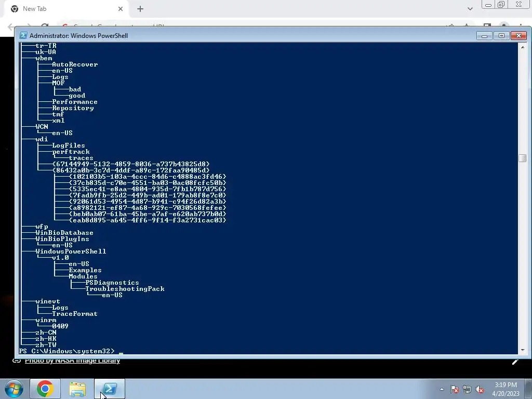Open a new Chrome tab with plus
The height and width of the screenshot is (399, 532).
(x=140, y=9)
